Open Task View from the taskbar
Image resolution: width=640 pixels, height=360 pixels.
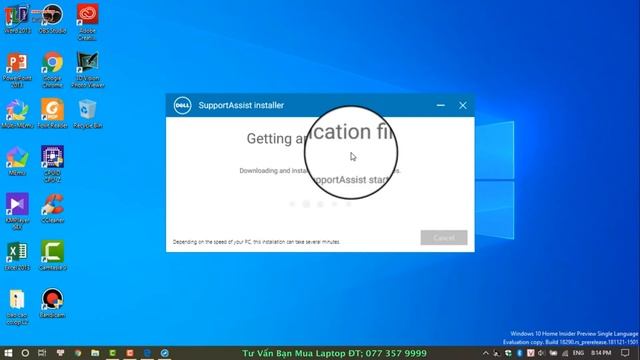tap(42, 353)
